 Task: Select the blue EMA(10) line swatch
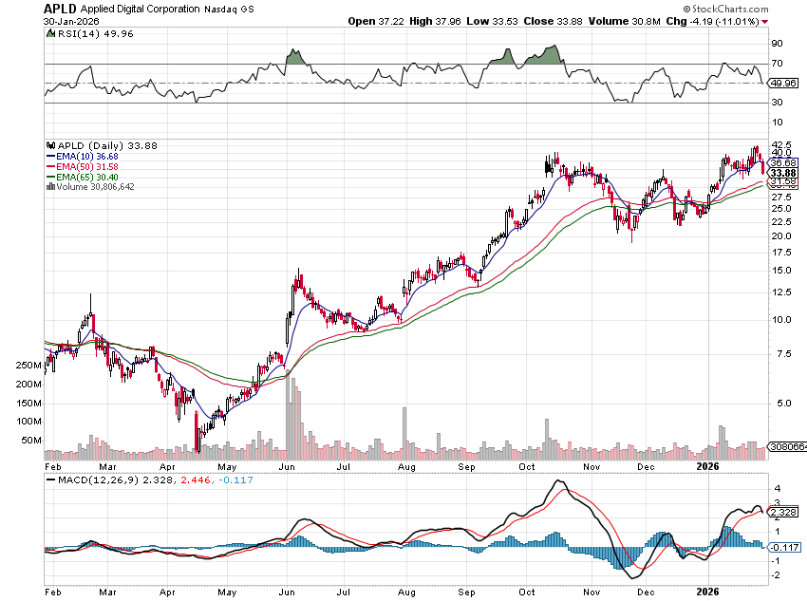pos(50,156)
